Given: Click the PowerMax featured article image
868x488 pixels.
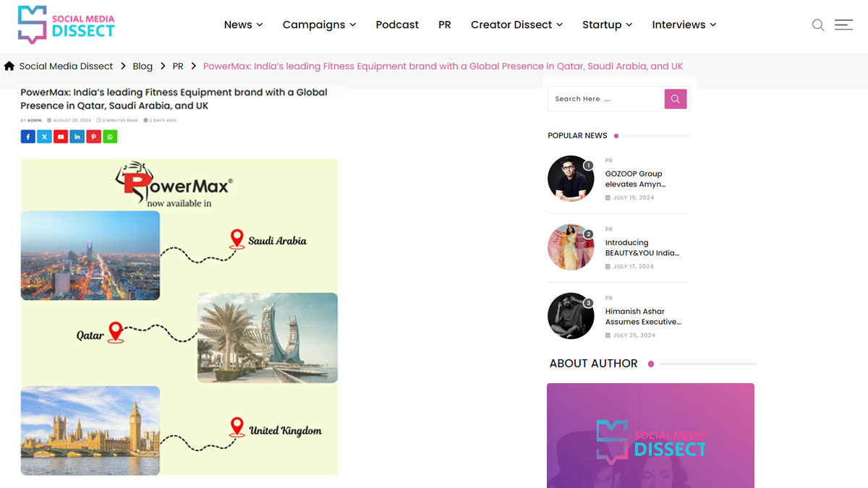Looking at the screenshot, I should point(179,317).
